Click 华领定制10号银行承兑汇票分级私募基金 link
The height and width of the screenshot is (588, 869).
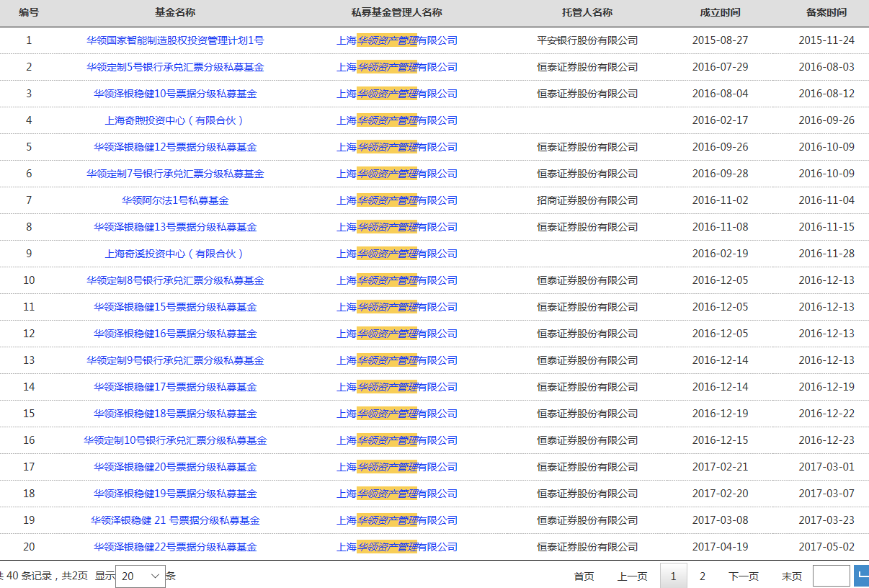pyautogui.click(x=175, y=440)
